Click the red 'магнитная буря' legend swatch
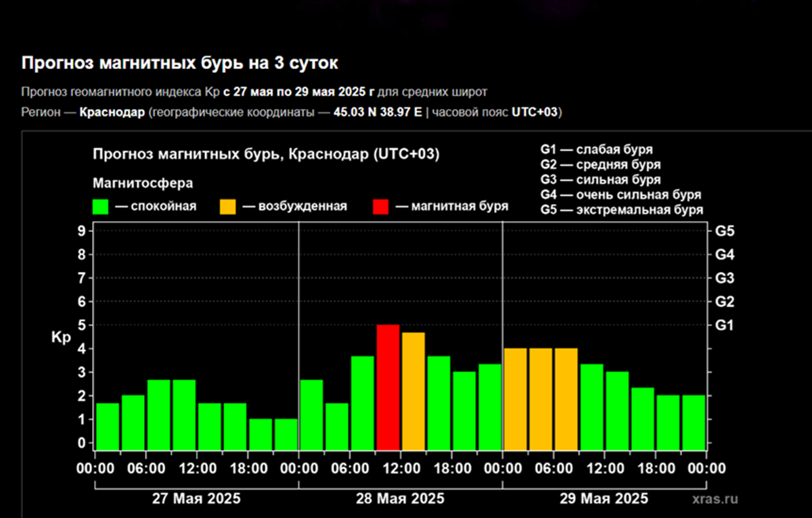Viewport: 812px width, 518px height. click(381, 206)
